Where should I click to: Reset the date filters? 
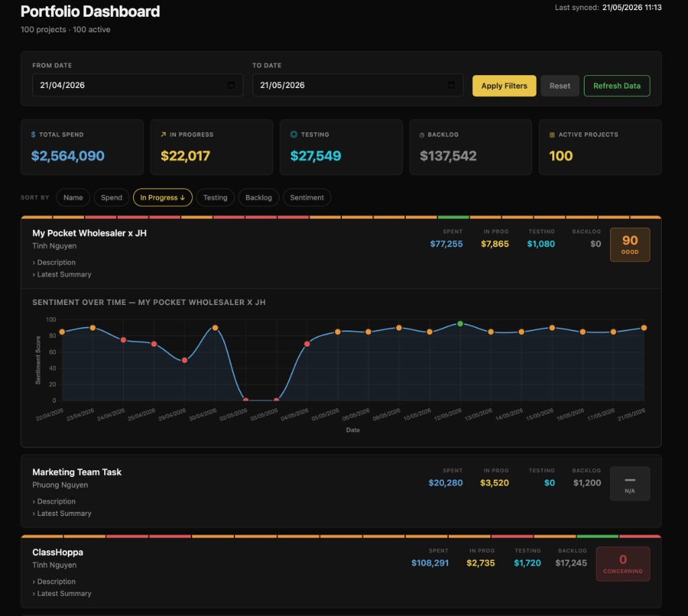(x=560, y=86)
